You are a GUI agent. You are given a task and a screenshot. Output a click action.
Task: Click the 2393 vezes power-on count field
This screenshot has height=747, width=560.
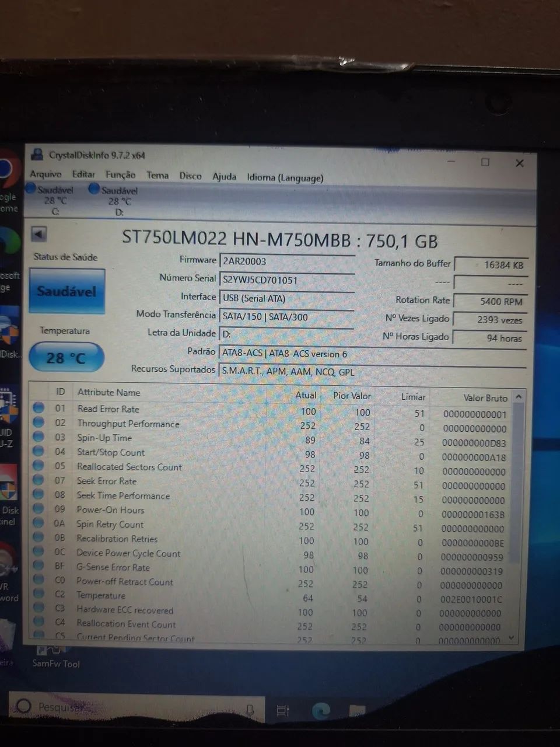click(x=490, y=320)
